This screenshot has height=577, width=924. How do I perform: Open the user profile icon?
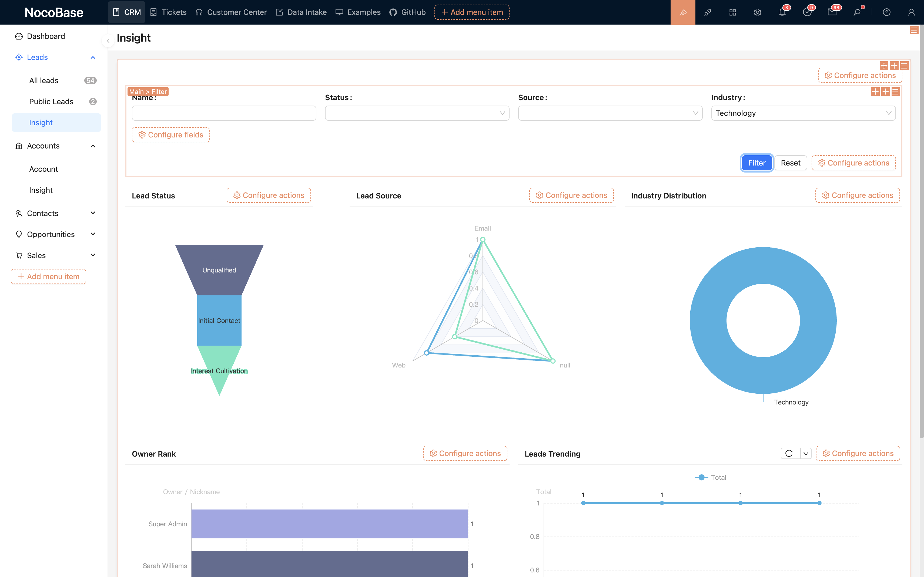pyautogui.click(x=911, y=12)
